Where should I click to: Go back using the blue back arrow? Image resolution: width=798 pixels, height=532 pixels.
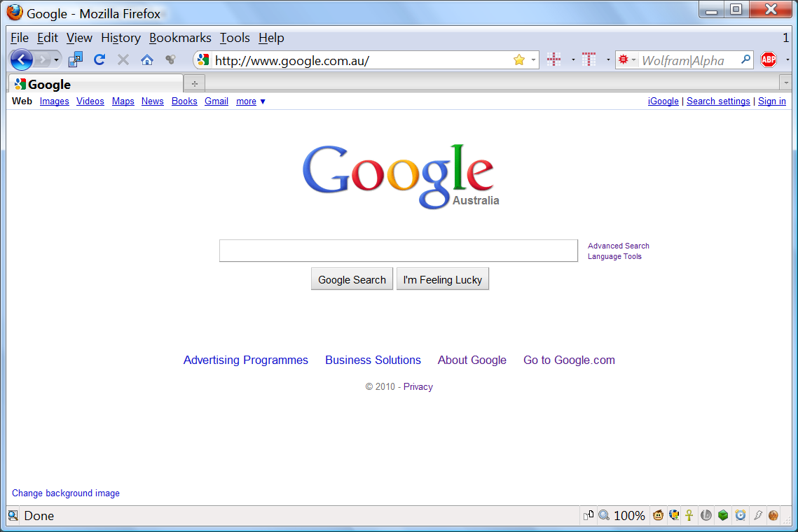[22, 60]
